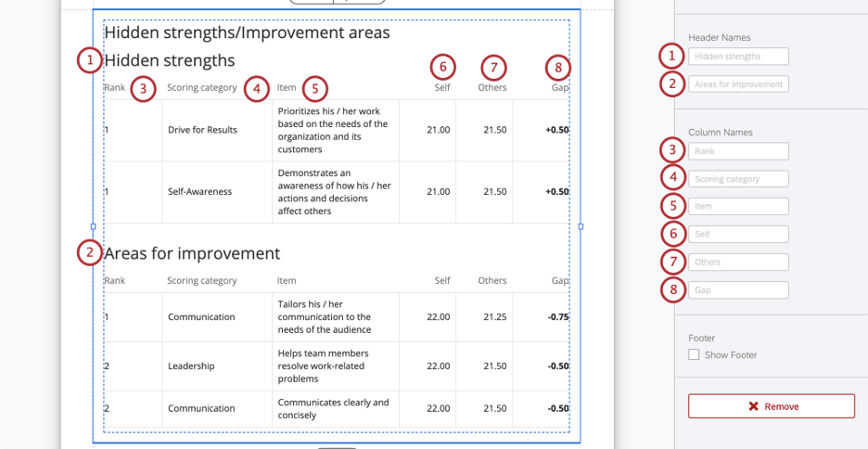The width and height of the screenshot is (868, 449).
Task: Click the right resize handle of the widget
Action: [581, 226]
